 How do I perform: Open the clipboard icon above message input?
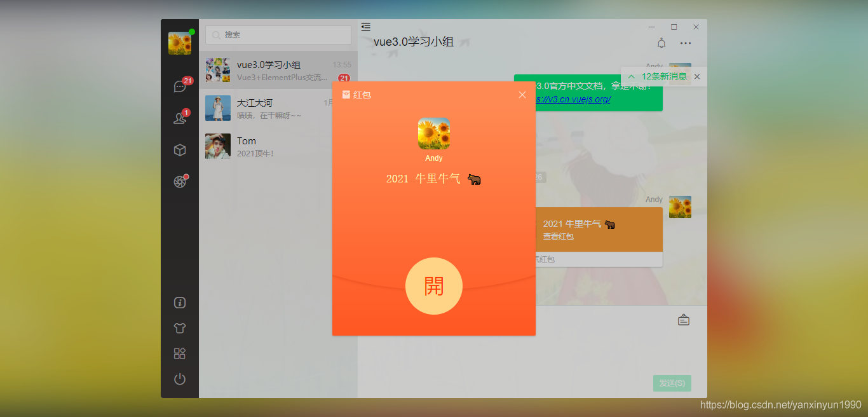pos(683,320)
